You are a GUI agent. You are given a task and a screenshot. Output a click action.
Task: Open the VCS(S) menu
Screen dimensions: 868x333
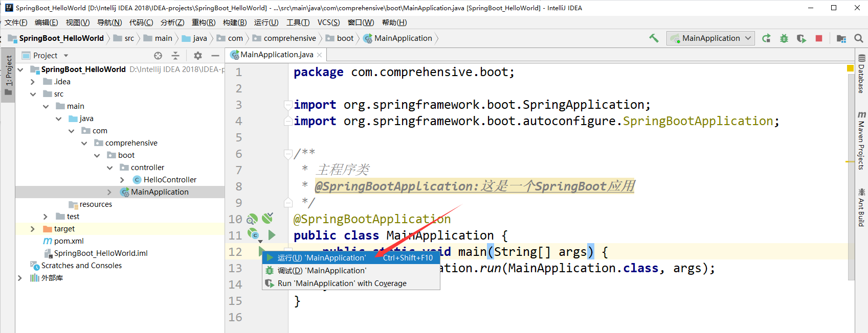click(328, 22)
